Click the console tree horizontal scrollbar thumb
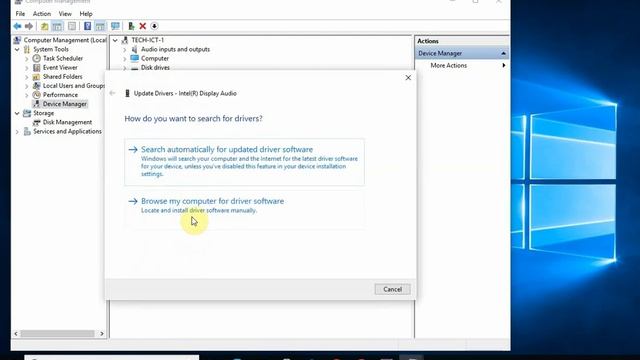Image resolution: width=640 pixels, height=360 pixels. coord(58,333)
